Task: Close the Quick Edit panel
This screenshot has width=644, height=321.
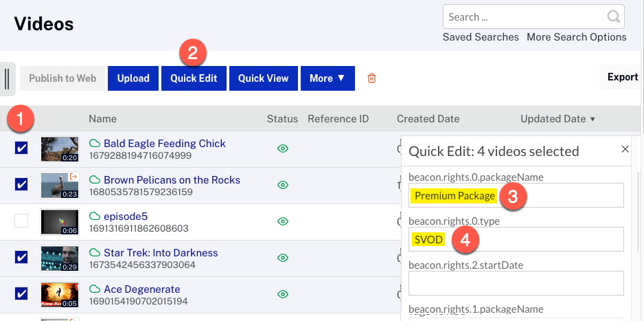Action: (x=625, y=149)
